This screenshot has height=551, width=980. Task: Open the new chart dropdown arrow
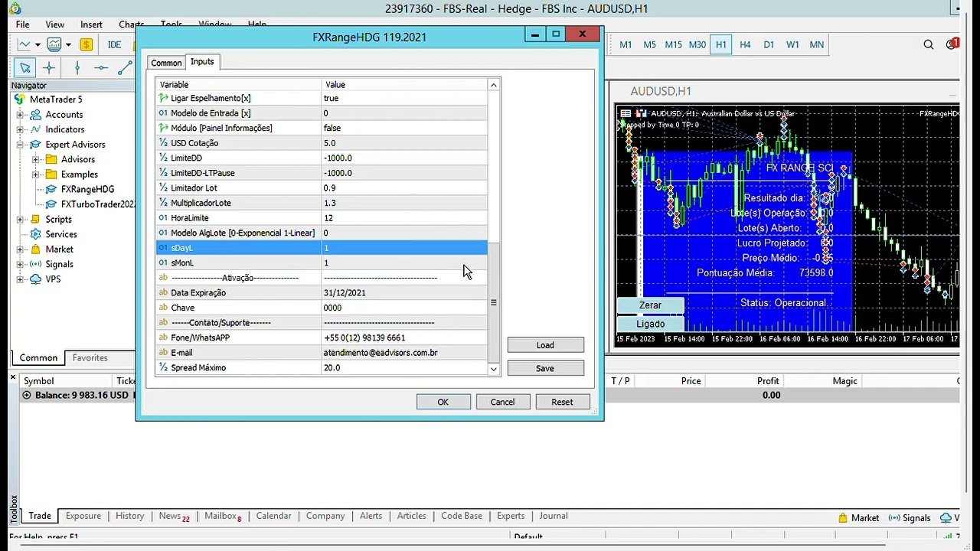tap(38, 44)
